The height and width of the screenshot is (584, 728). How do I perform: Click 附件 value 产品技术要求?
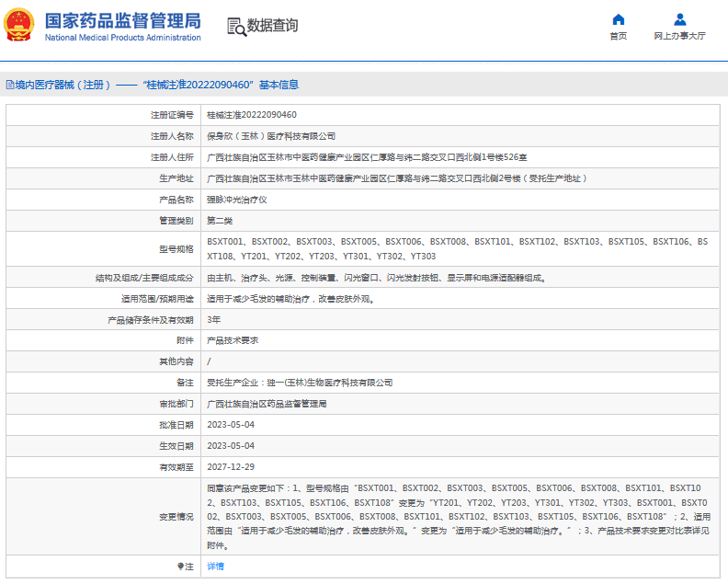(233, 340)
